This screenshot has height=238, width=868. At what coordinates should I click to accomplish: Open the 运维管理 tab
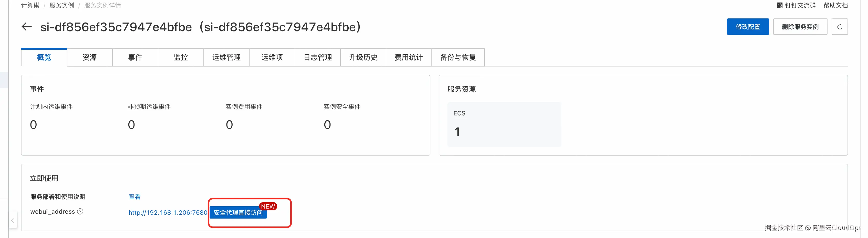[226, 58]
